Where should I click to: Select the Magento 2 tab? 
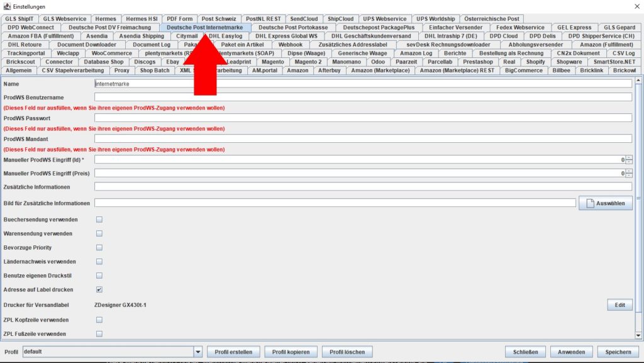pos(308,62)
